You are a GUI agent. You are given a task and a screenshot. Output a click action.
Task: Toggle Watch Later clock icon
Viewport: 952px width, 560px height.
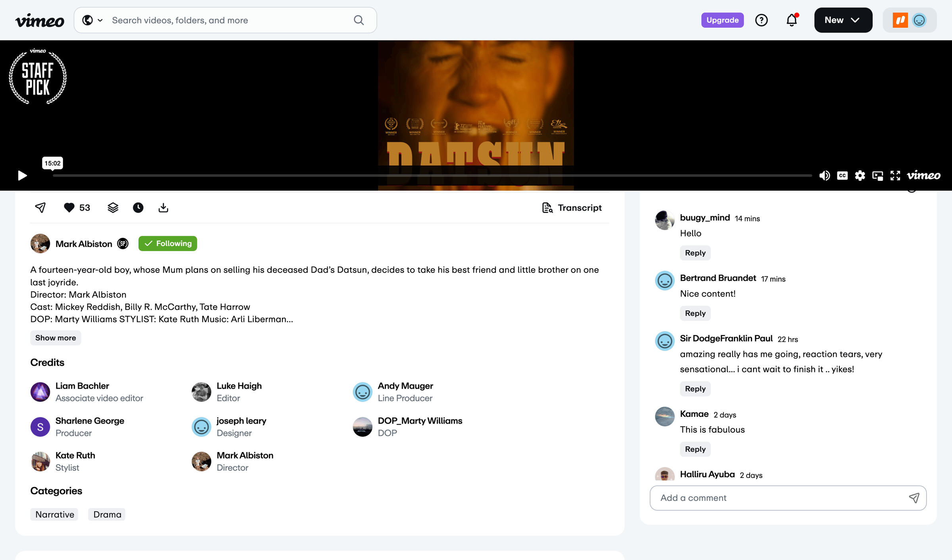[x=138, y=207]
